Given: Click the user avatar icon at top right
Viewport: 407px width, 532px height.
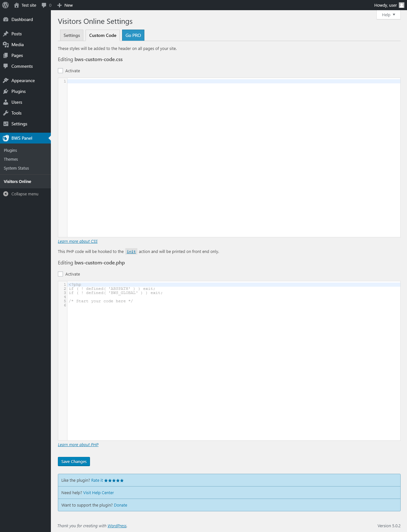Looking at the screenshot, I should pos(402,5).
